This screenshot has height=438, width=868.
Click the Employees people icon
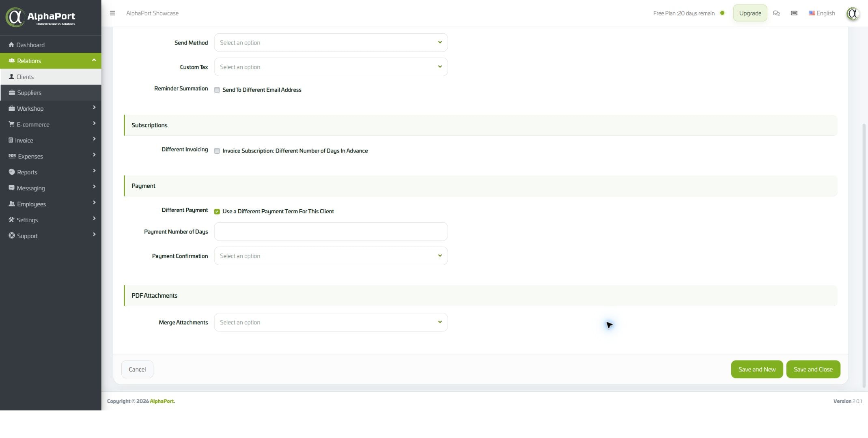[x=12, y=204]
